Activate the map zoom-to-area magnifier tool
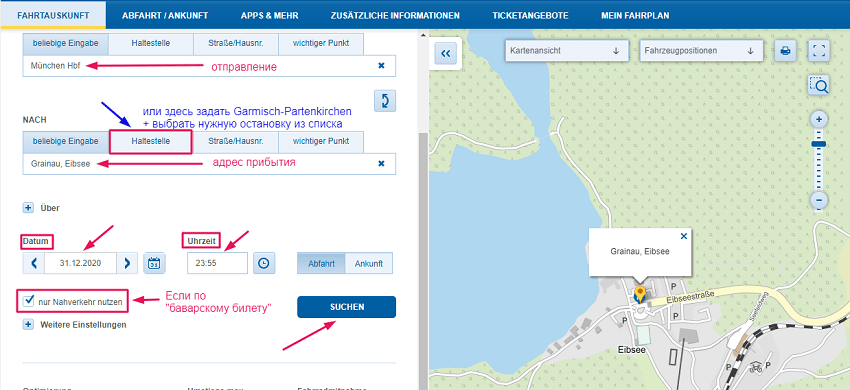Screen dimensions: 850x390 pos(819,85)
